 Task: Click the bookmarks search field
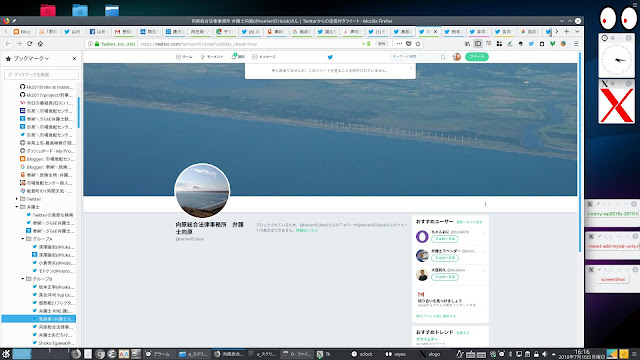(41, 74)
